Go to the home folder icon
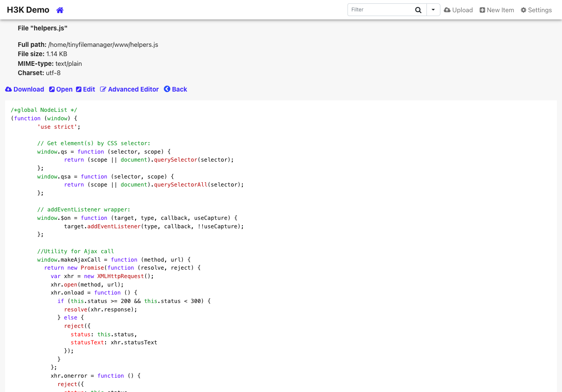562x392 pixels. click(x=60, y=10)
